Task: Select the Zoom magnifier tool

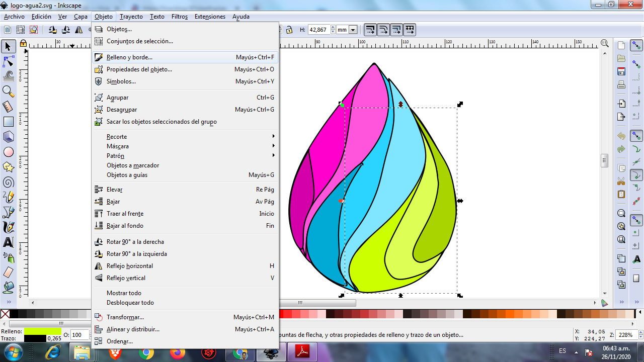Action: 8,91
